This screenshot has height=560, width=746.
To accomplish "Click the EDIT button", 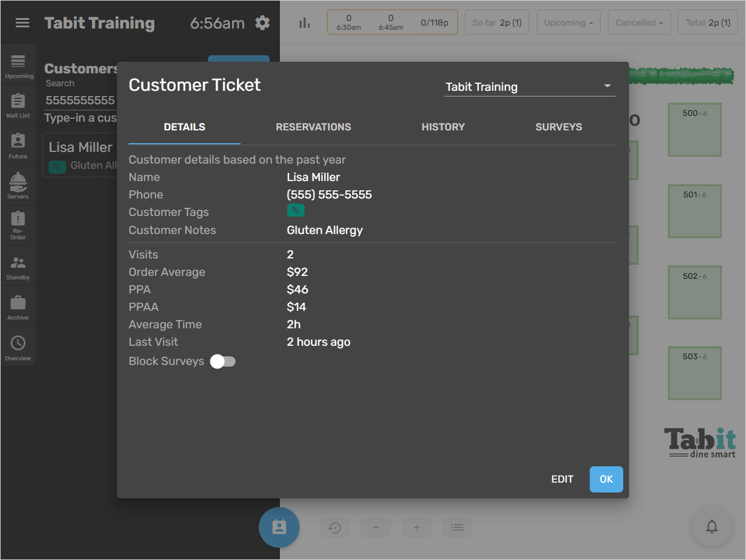I will (562, 479).
